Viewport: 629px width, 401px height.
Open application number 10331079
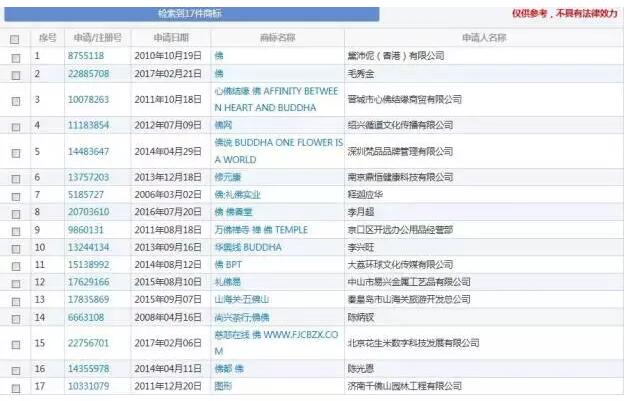coord(88,386)
